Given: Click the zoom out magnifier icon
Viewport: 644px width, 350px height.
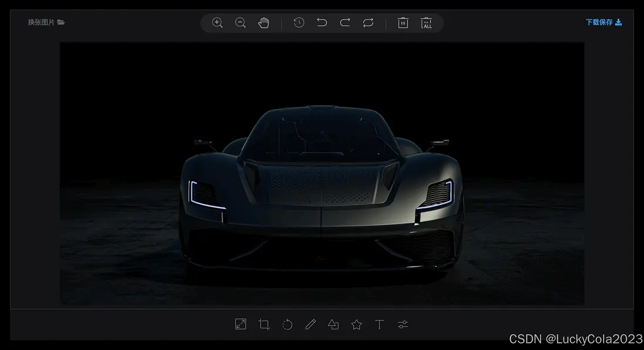Looking at the screenshot, I should click(240, 23).
